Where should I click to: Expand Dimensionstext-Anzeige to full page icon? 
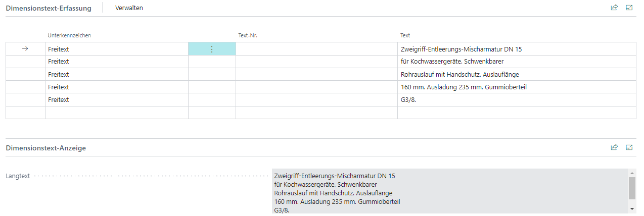coord(629,147)
